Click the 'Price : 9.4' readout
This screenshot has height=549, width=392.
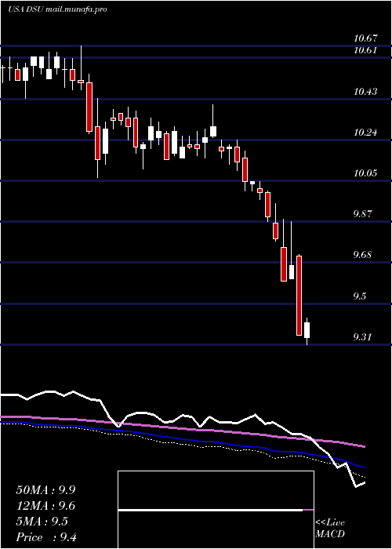click(46, 537)
